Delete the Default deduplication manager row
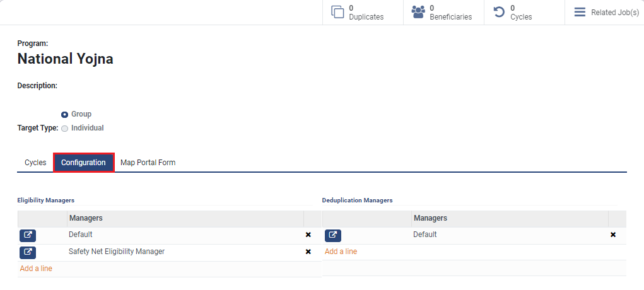This screenshot has height=290, width=644. (x=613, y=235)
